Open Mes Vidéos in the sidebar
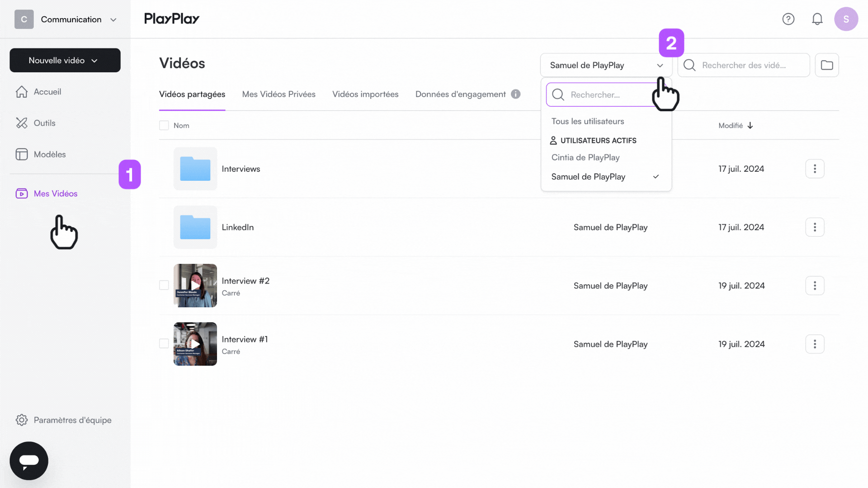This screenshot has height=488, width=868. point(56,193)
